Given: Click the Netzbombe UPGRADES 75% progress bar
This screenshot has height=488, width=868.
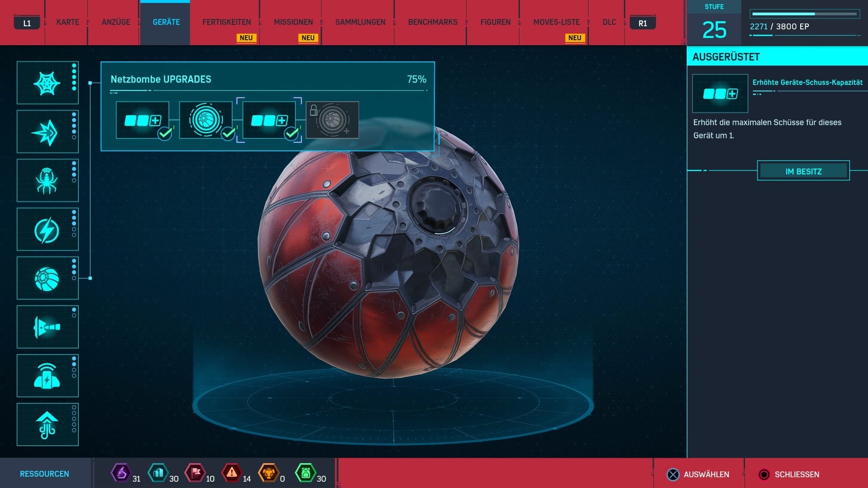Looking at the screenshot, I should pos(268,91).
